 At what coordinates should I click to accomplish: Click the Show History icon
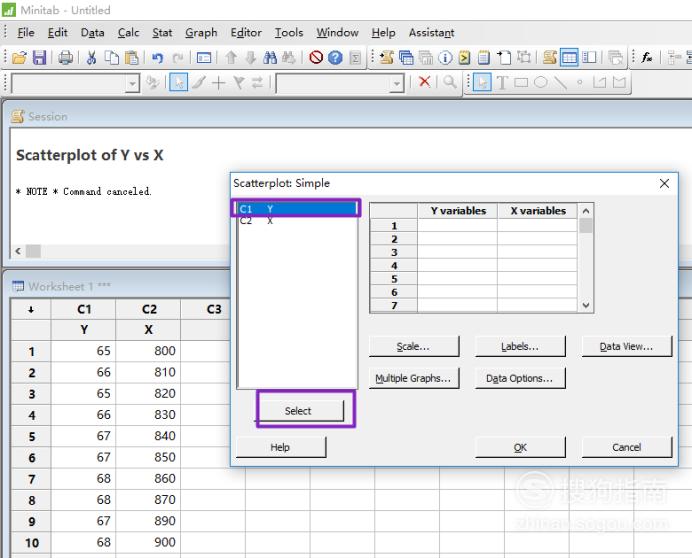464,57
